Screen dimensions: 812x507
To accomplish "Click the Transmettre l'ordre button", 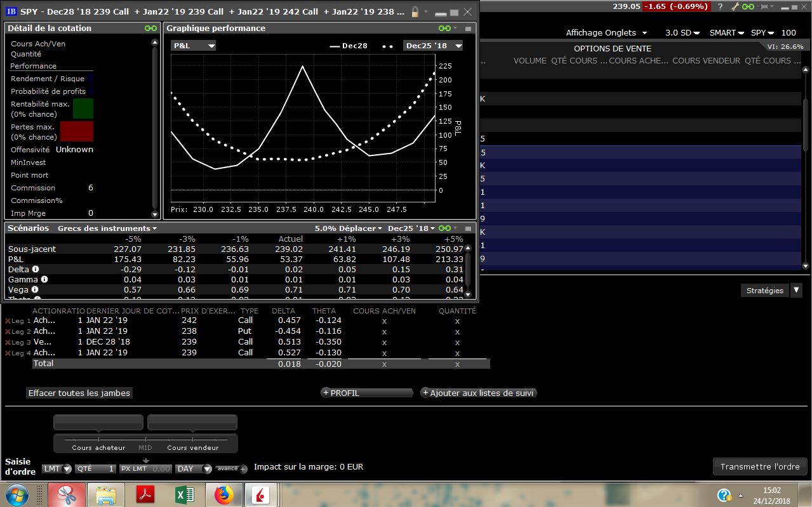I will coord(759,466).
